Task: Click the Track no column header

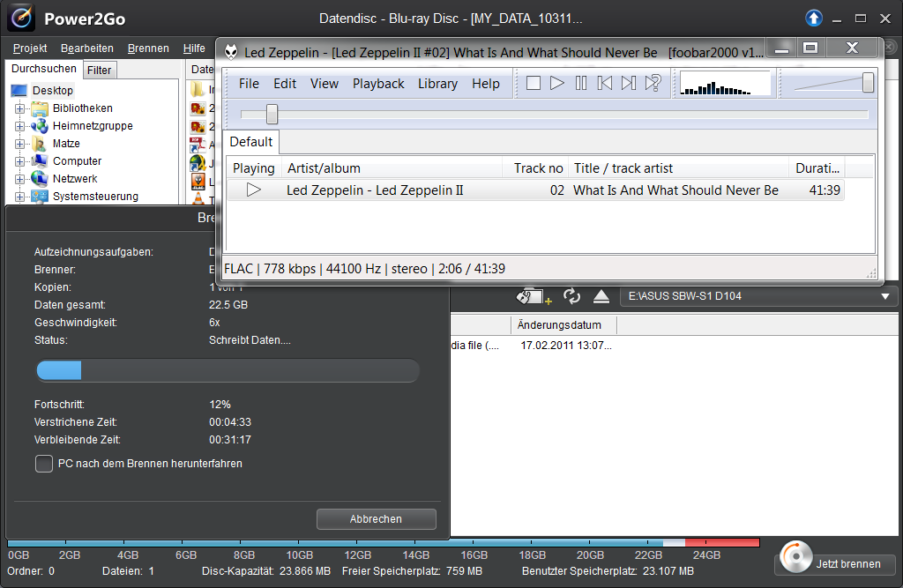Action: point(535,168)
